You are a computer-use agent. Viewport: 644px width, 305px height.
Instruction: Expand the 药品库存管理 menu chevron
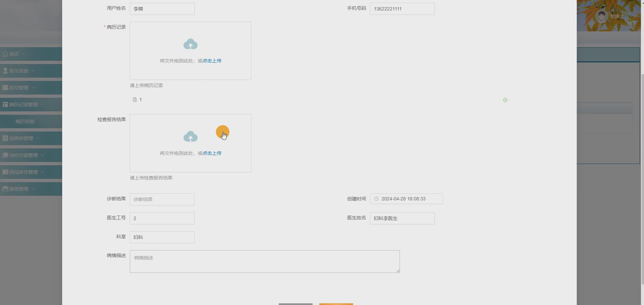tap(43, 172)
